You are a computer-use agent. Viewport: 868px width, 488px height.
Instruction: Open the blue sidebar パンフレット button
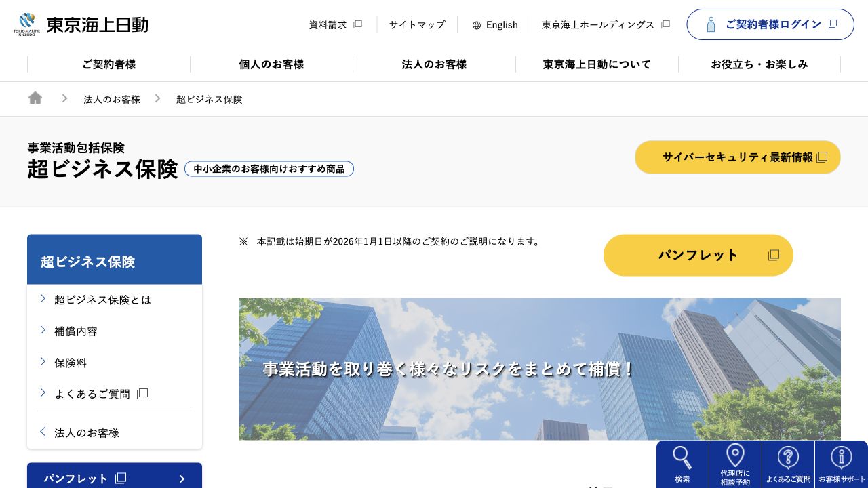pyautogui.click(x=115, y=476)
